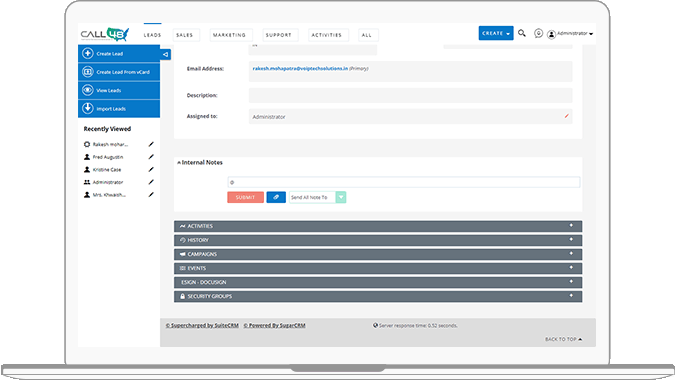Click the Create Lead From vCard icon
The image size is (675, 380).
87,72
